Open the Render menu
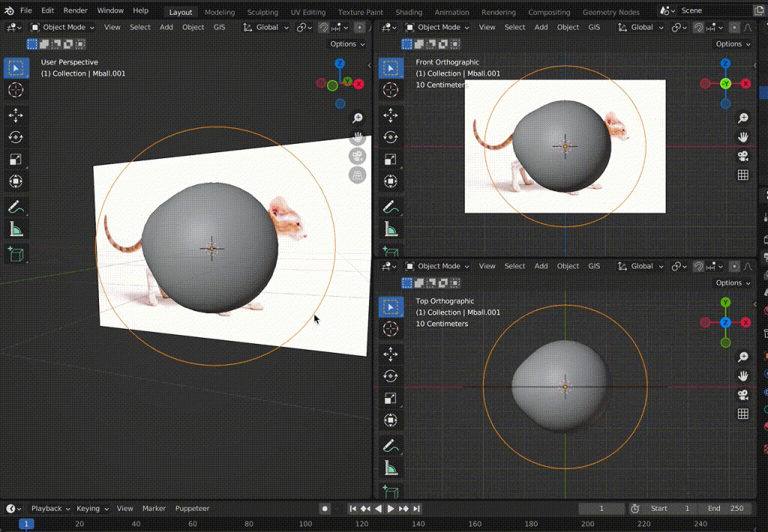Screen dimensions: 768x532 click(x=75, y=10)
